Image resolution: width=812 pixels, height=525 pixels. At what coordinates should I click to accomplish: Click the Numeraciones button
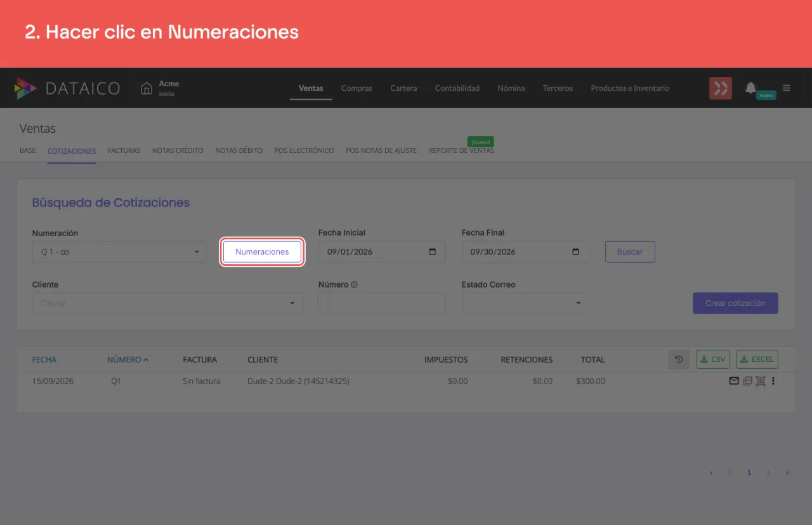262,251
